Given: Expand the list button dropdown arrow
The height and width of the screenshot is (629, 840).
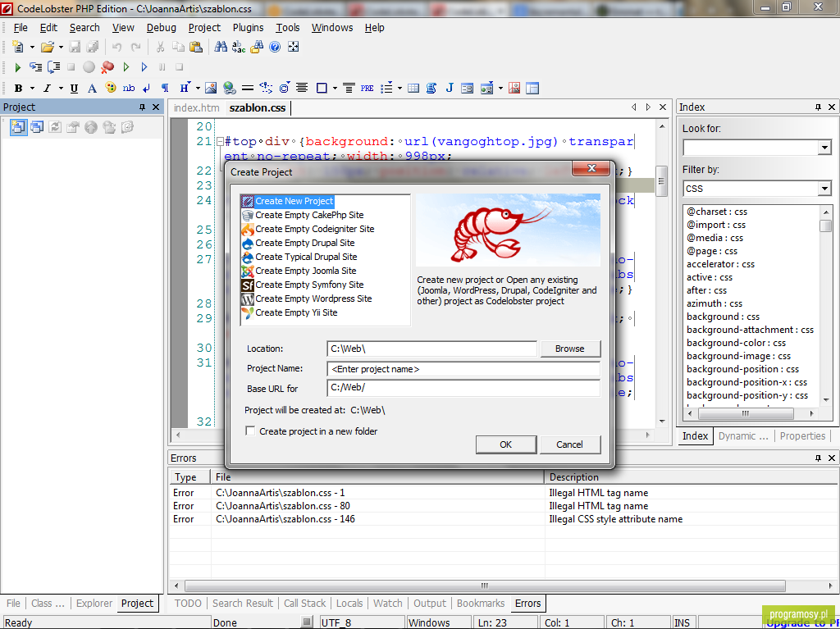Looking at the screenshot, I should coord(399,89).
